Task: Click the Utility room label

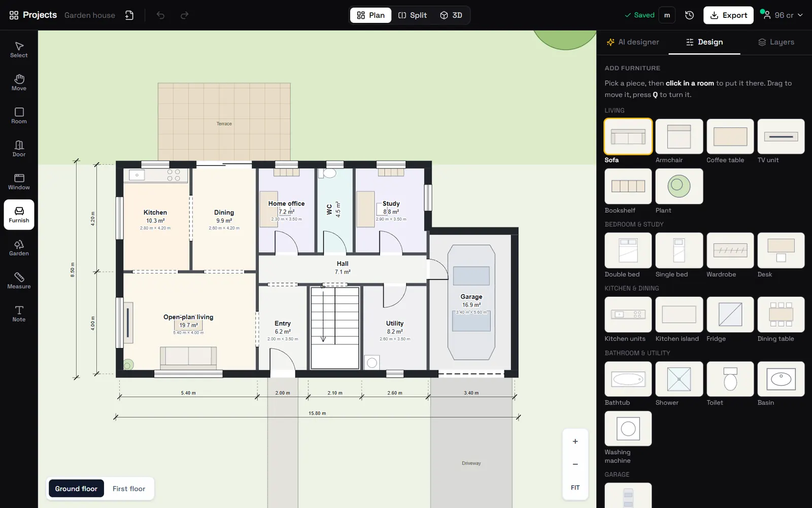Action: point(395,323)
